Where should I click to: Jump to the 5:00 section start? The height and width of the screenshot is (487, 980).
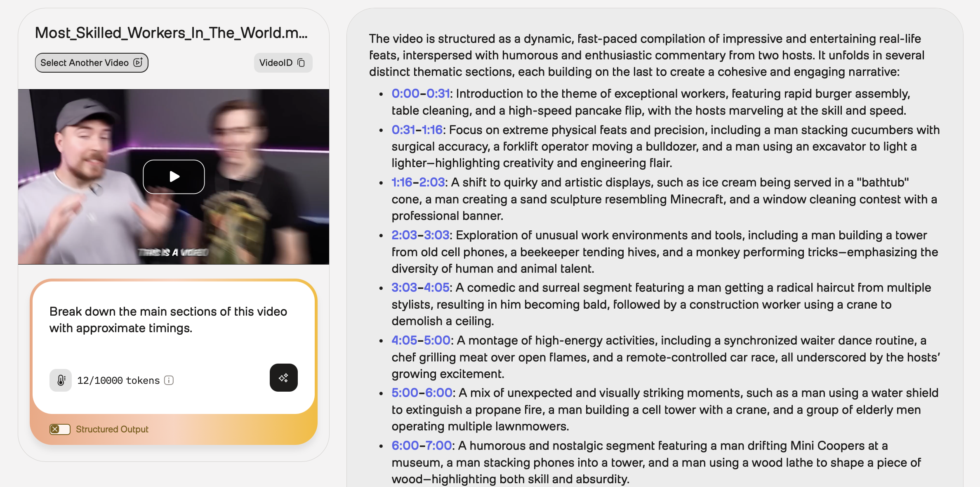(x=405, y=393)
